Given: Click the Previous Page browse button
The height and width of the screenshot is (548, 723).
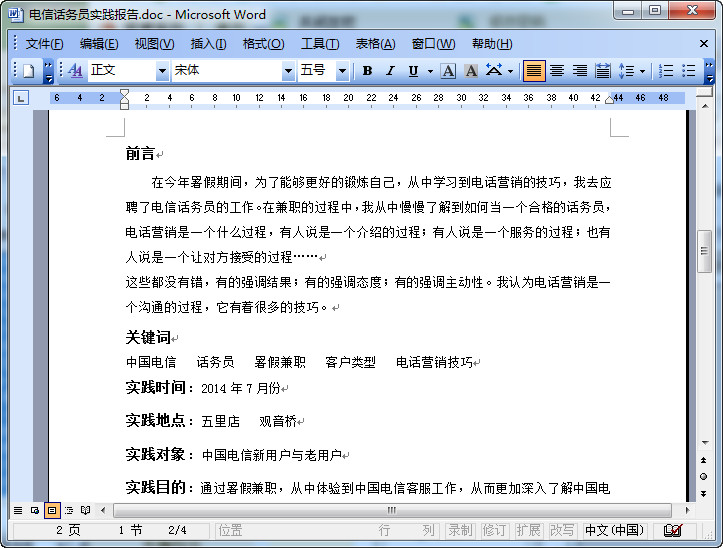Looking at the screenshot, I should coord(704,460).
